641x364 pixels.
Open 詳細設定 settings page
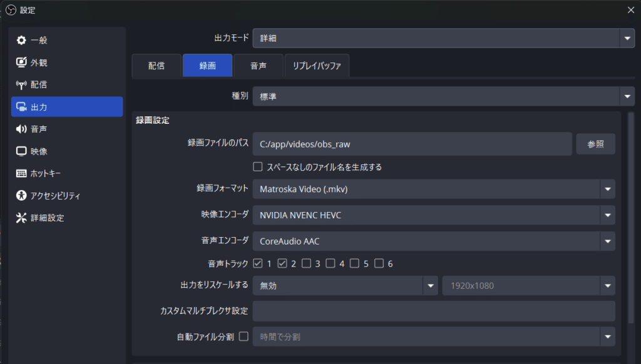67,218
